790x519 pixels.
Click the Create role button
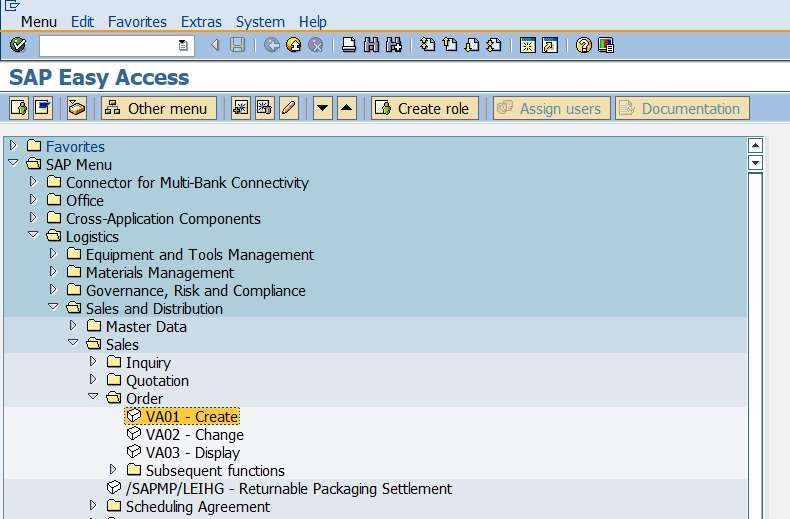425,108
